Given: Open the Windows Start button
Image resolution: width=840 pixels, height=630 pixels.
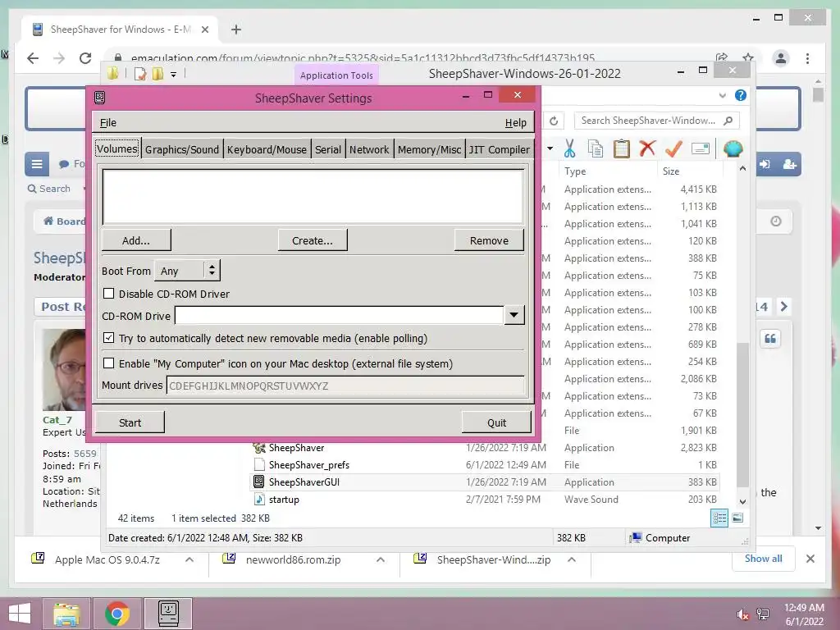Looking at the screenshot, I should click(x=20, y=614).
